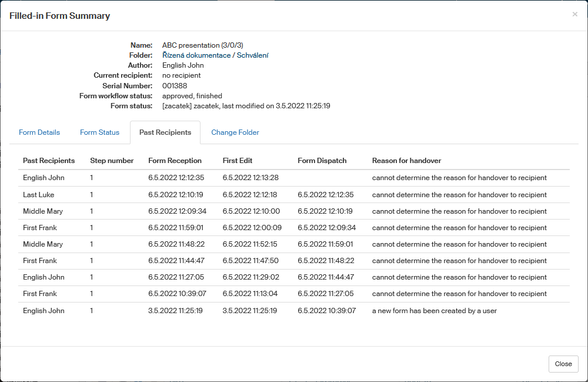Click the serial number 001388
Viewport: 588px width, 382px height.
(x=175, y=86)
